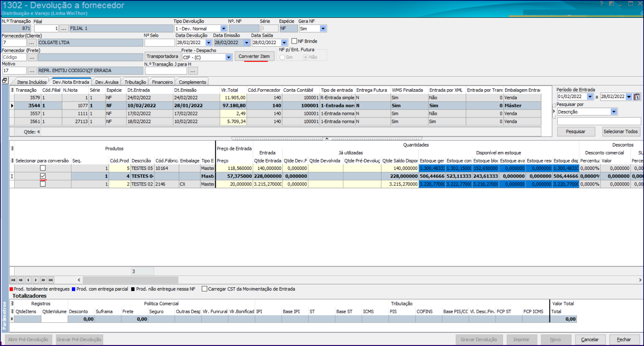Click the restore panel icon left of tabs
The width and height of the screenshot is (644, 346).
tap(5, 80)
